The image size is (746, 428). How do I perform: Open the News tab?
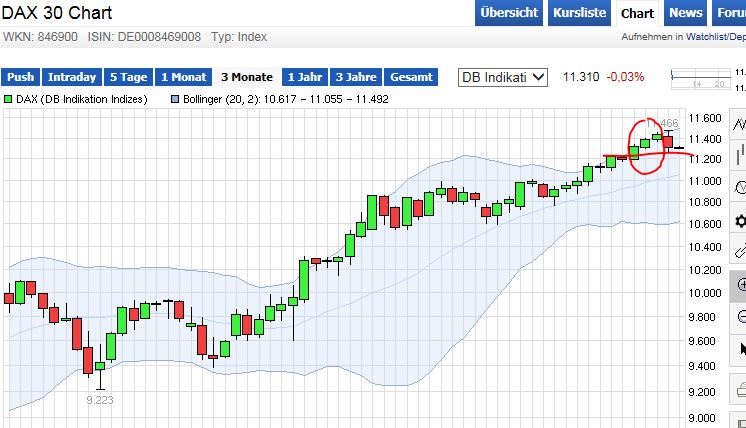point(686,13)
